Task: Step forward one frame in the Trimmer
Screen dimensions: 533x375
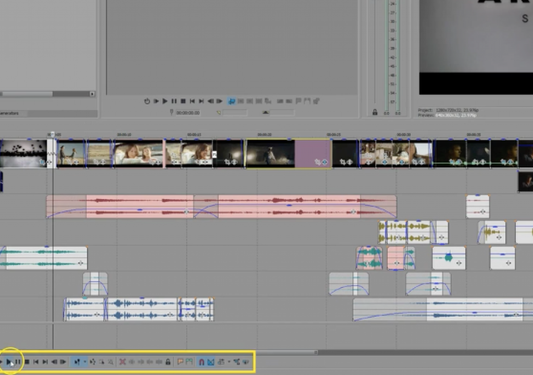Action: coord(219,101)
